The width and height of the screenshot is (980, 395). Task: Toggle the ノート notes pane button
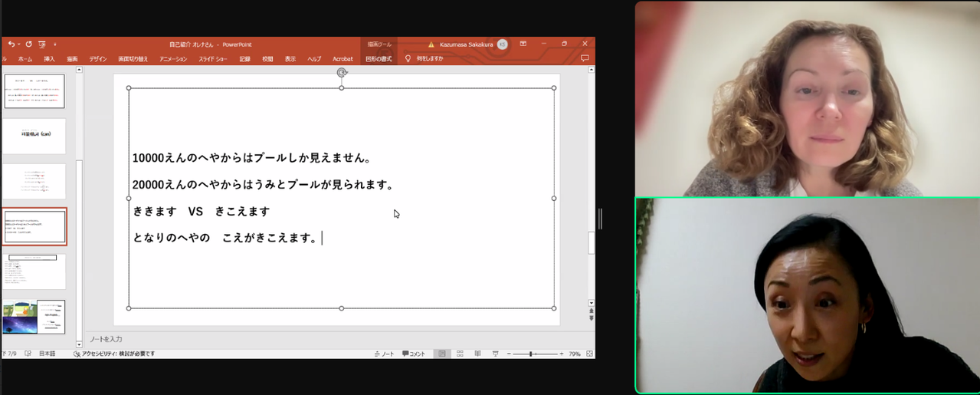[x=384, y=354]
